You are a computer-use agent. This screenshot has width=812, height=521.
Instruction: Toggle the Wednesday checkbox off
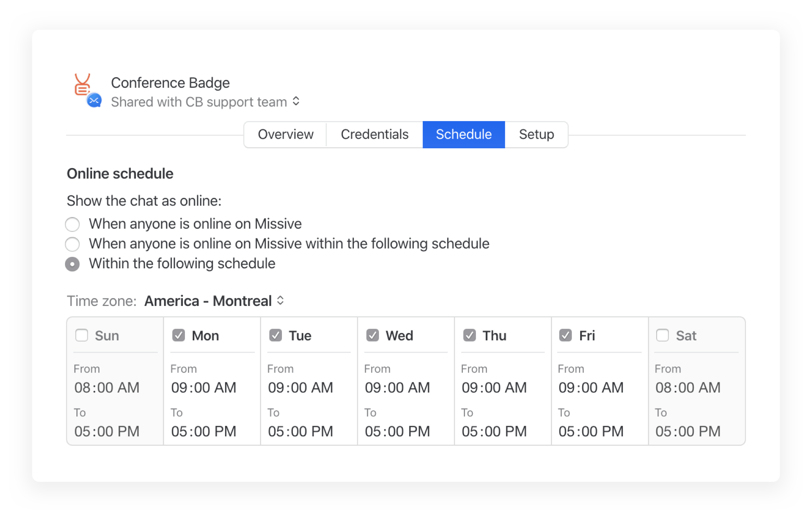click(x=372, y=335)
